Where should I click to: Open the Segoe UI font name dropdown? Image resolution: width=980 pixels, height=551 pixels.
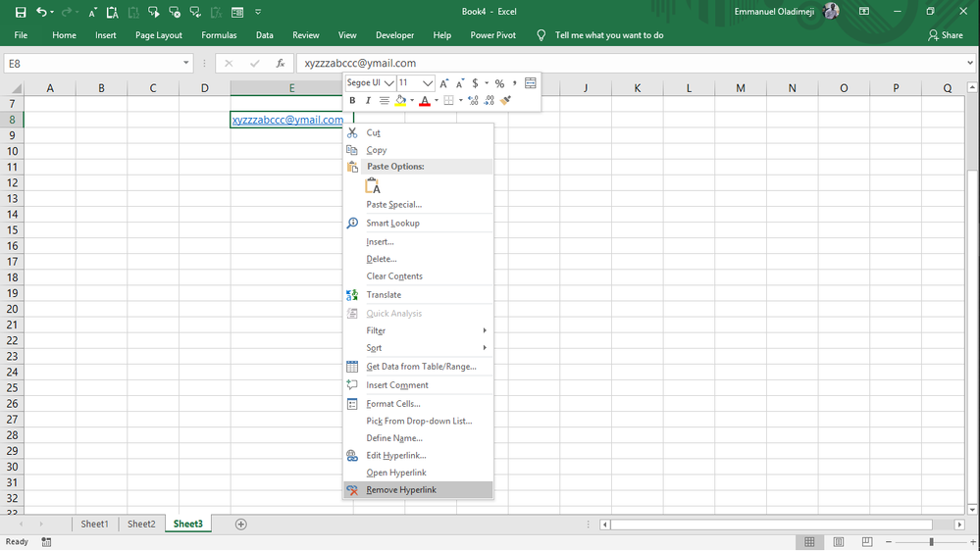coord(388,83)
